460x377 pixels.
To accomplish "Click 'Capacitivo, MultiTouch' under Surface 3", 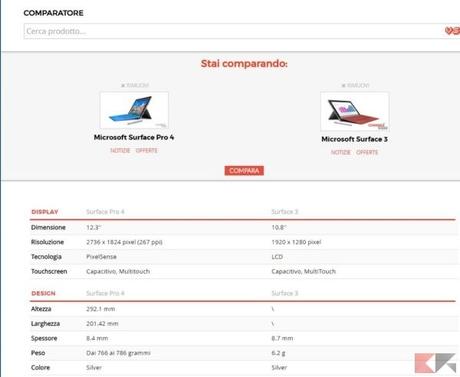I will pos(304,271).
